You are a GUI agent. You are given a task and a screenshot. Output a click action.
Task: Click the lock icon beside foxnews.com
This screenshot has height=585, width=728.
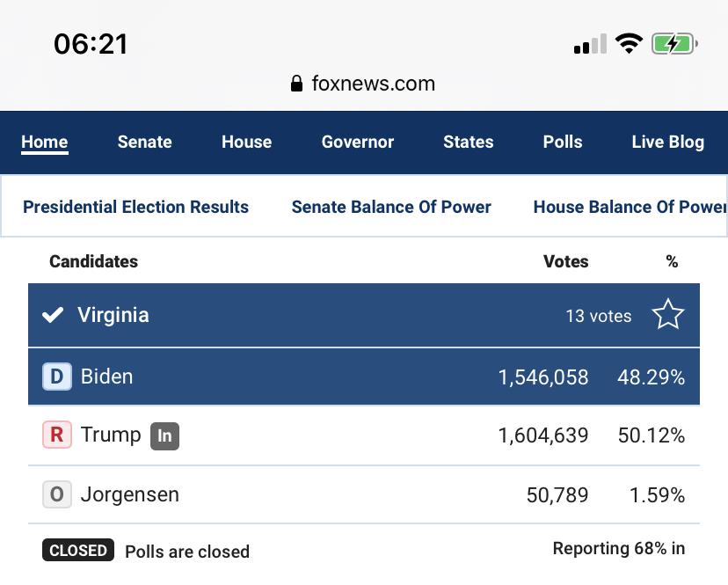point(296,84)
